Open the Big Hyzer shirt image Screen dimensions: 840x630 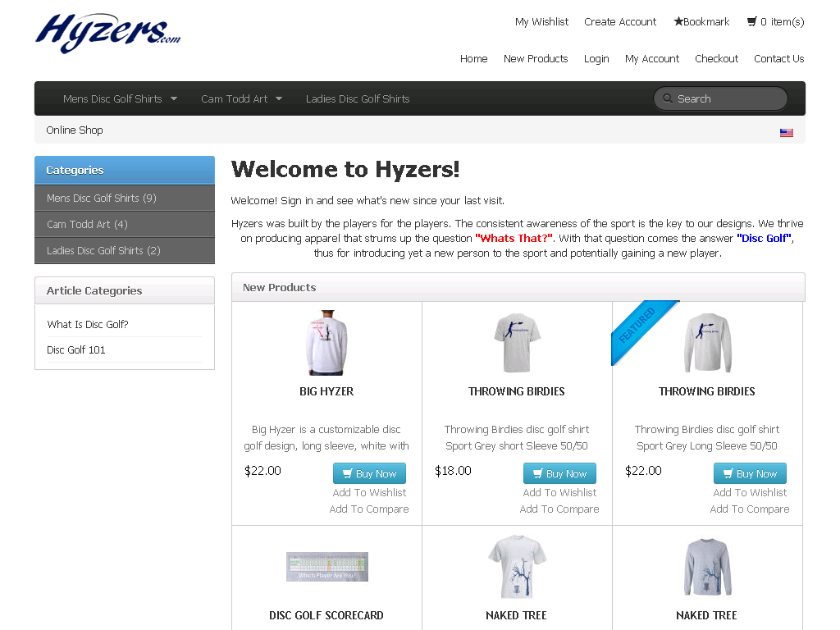(326, 342)
